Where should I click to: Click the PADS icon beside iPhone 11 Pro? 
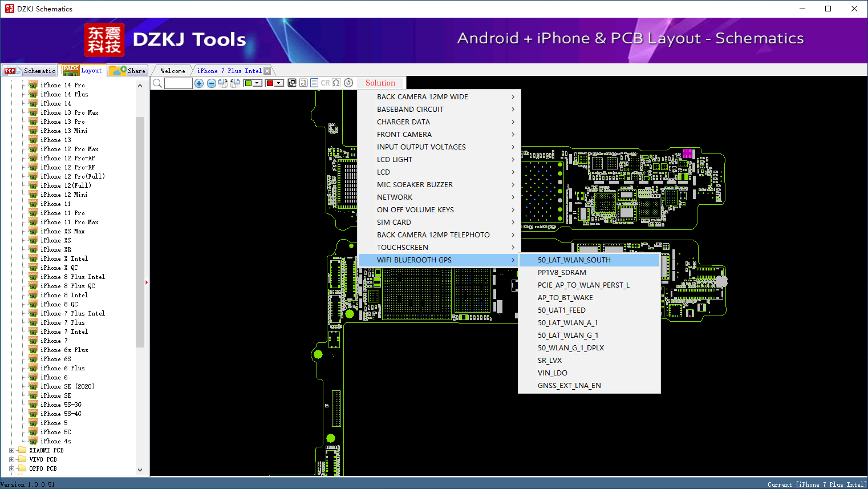[x=33, y=213]
